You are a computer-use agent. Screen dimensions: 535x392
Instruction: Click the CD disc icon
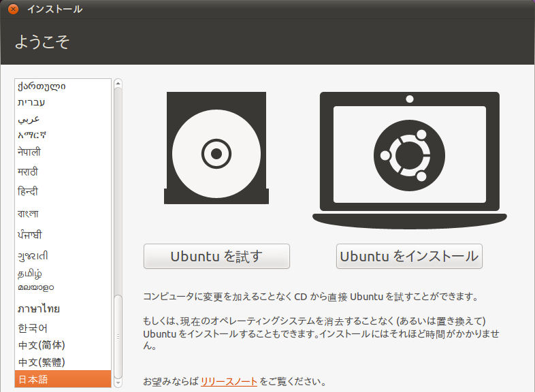[x=216, y=148]
